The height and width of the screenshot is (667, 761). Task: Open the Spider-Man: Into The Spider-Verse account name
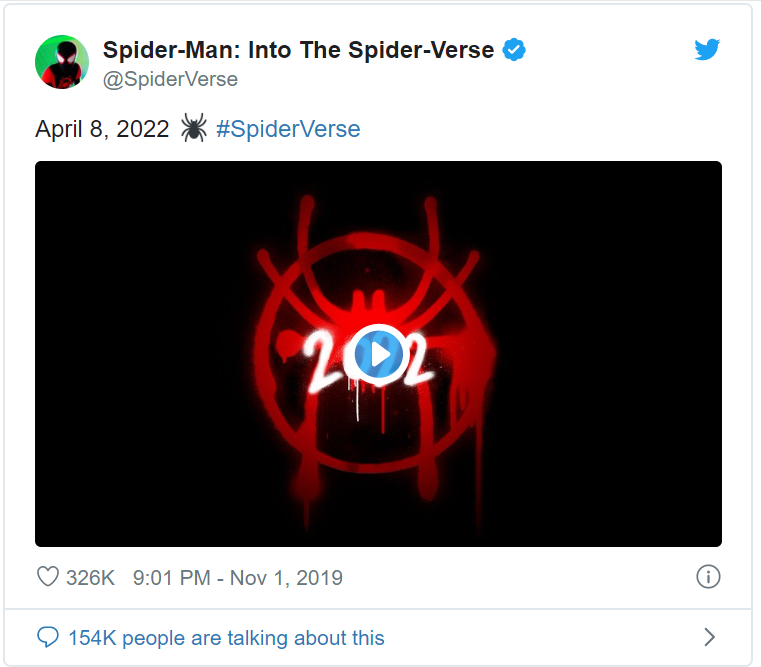[298, 50]
